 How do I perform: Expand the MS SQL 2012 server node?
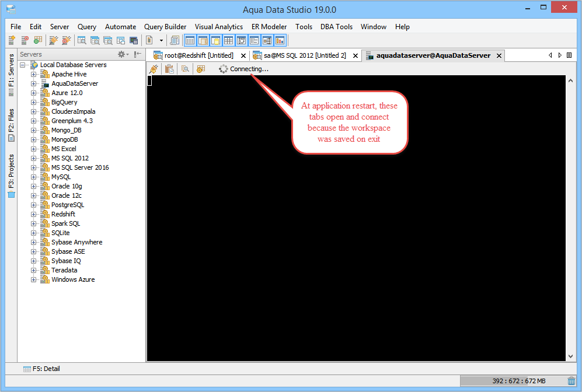click(x=33, y=158)
